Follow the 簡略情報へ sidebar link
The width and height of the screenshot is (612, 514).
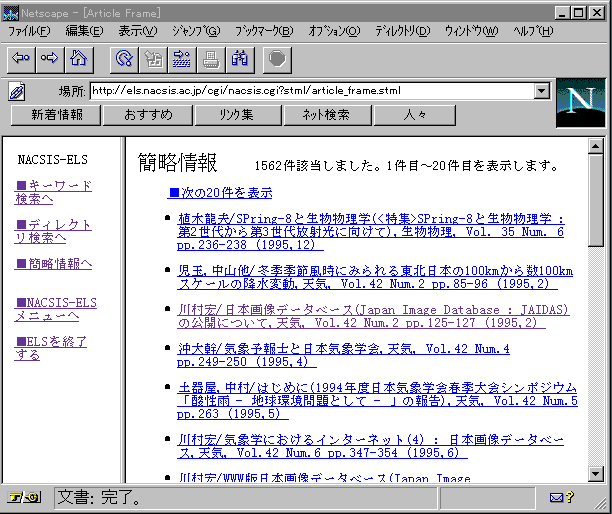[53, 264]
